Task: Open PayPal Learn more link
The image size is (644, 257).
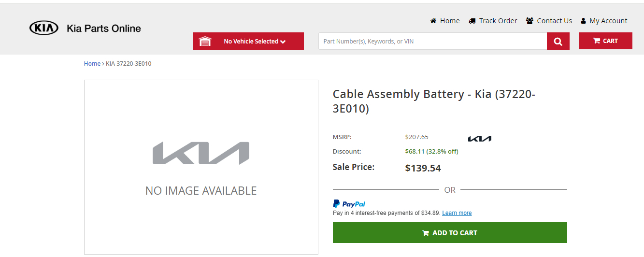Action: (x=457, y=213)
